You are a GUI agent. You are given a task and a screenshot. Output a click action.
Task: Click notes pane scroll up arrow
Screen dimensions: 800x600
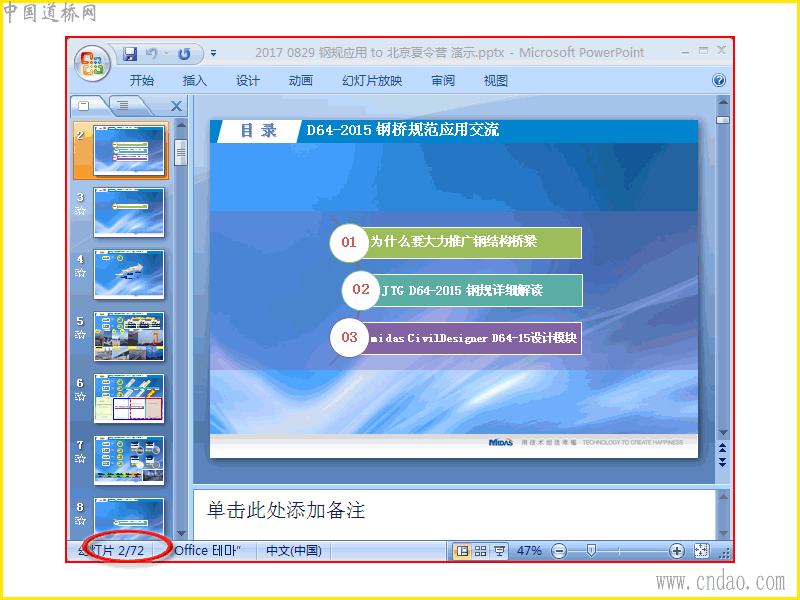pyautogui.click(x=723, y=496)
